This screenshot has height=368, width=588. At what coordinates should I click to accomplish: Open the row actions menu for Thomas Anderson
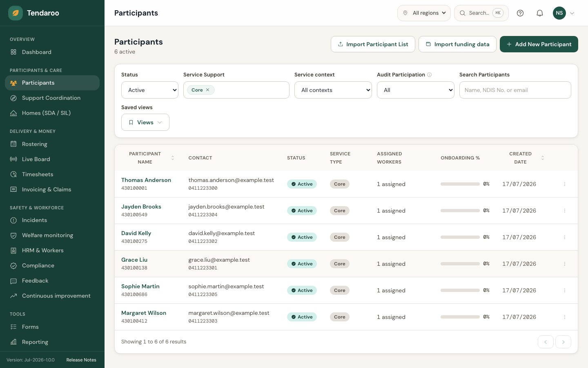pyautogui.click(x=565, y=184)
